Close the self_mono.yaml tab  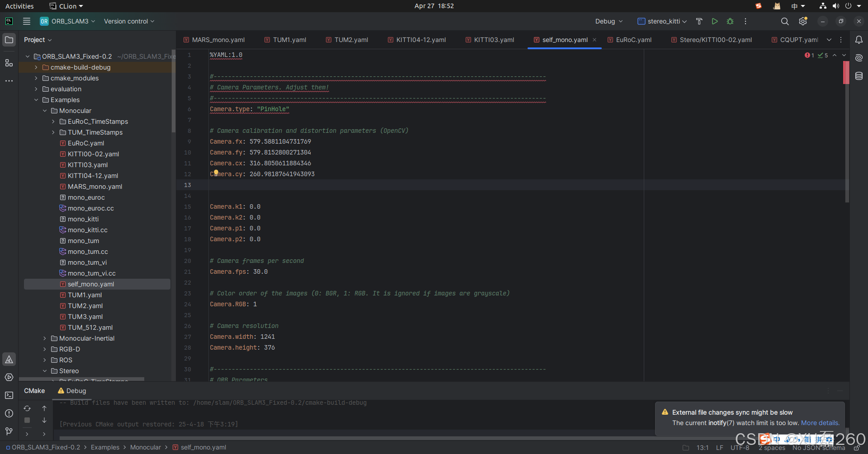pos(594,40)
